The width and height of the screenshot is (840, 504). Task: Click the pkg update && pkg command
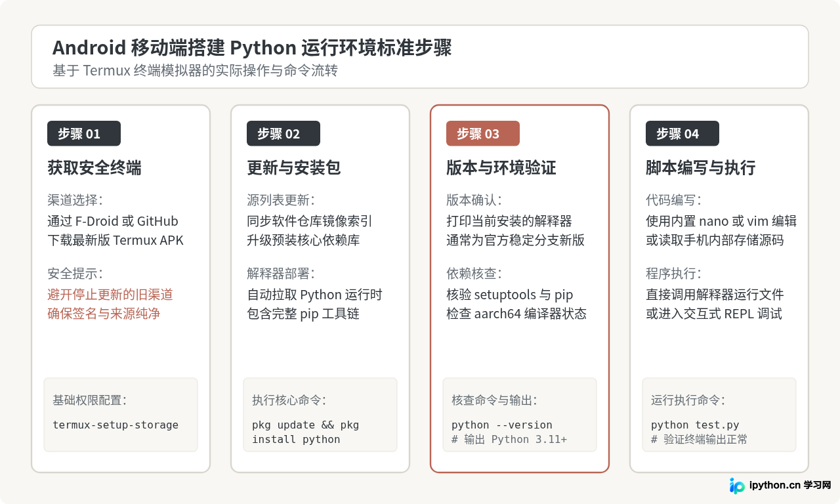pyautogui.click(x=306, y=425)
